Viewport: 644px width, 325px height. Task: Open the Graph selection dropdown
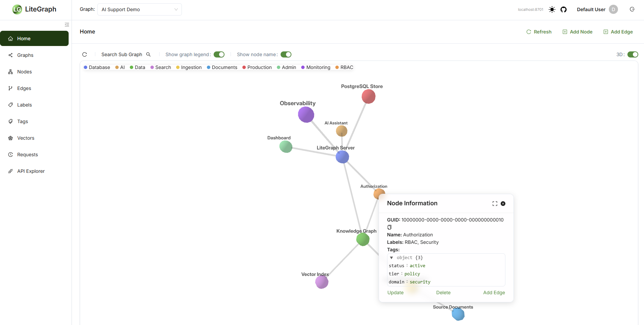point(139,9)
